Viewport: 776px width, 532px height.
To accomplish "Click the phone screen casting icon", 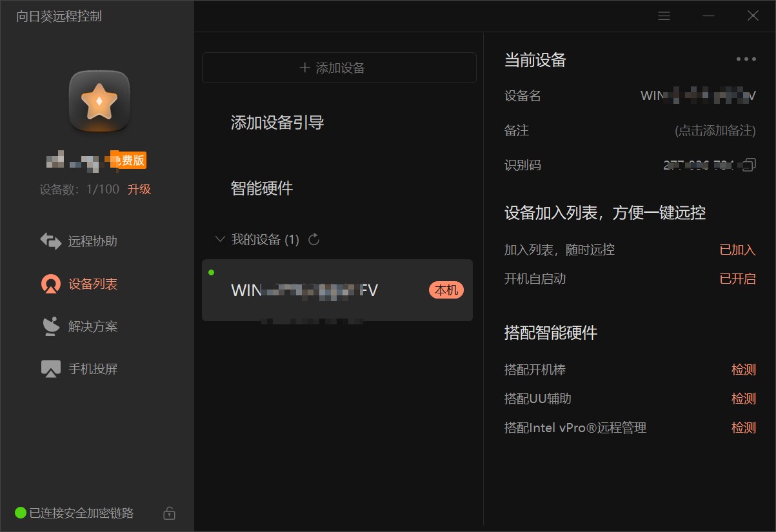I will click(51, 369).
